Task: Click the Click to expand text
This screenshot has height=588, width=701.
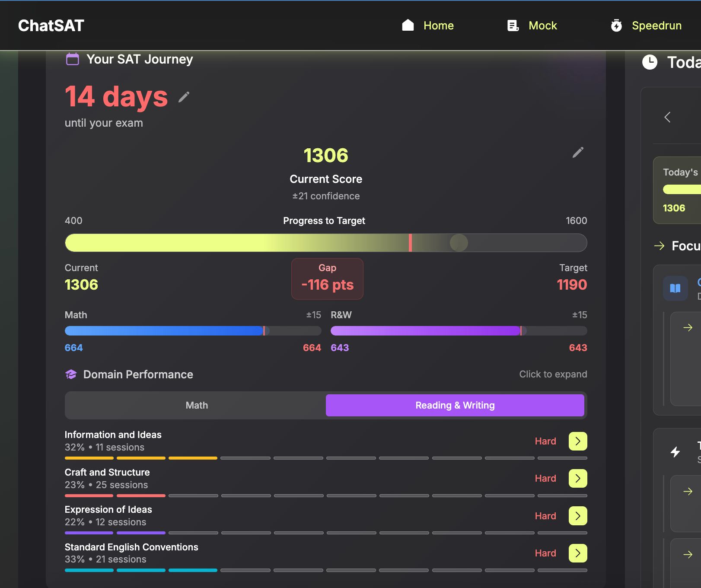Action: 553,374
